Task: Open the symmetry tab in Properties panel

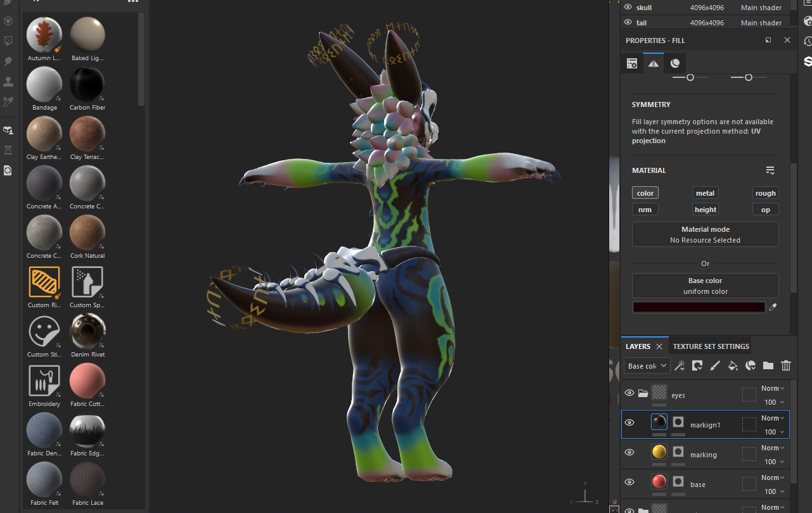Action: 654,63
